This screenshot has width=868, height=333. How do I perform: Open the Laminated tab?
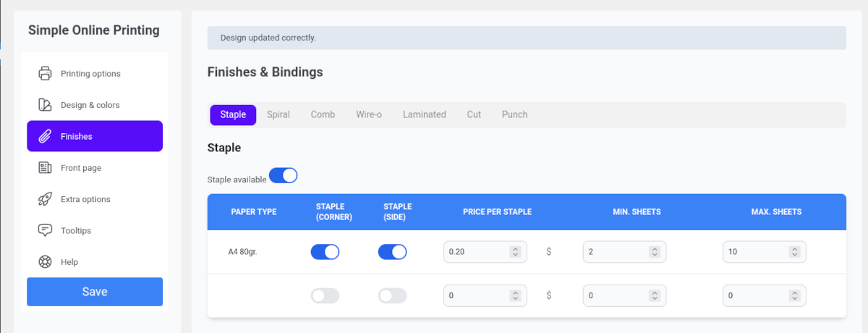click(425, 114)
